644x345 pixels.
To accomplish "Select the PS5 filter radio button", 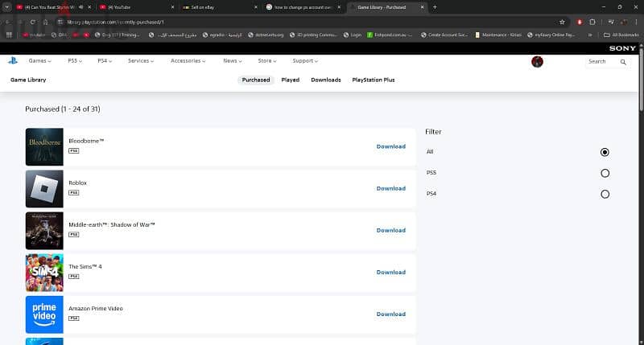I will pyautogui.click(x=605, y=173).
